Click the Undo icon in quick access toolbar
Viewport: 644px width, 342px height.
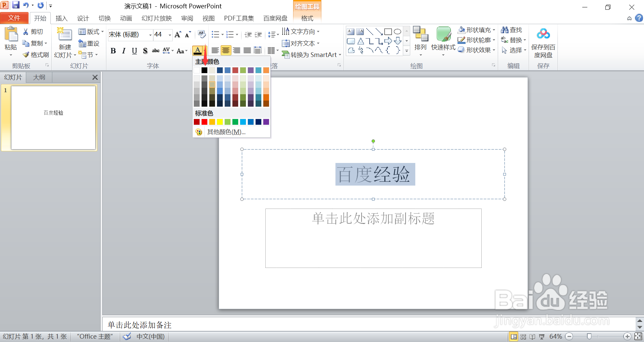26,5
